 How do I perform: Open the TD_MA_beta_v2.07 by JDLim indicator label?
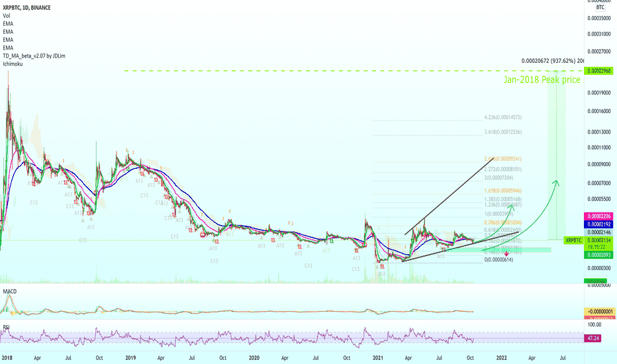point(34,56)
